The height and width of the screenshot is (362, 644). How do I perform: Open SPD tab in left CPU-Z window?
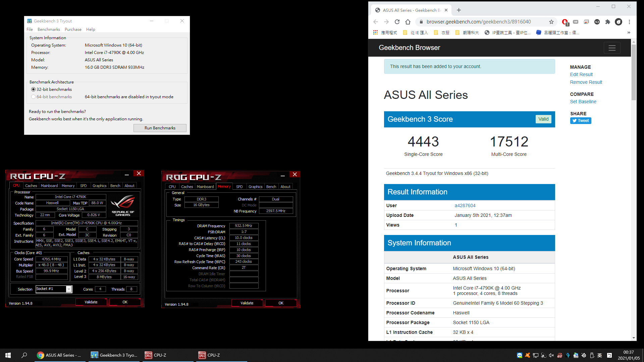coord(84,186)
